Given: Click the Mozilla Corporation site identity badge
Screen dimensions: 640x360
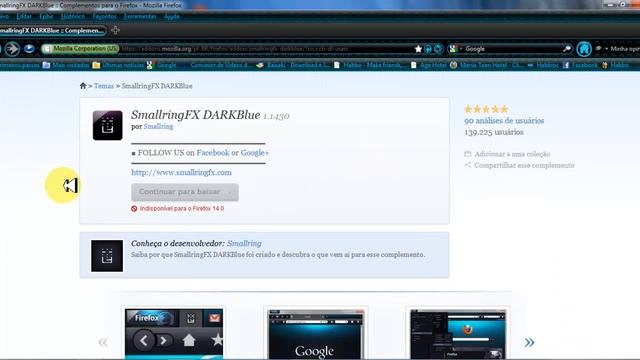Looking at the screenshot, I should click(80, 49).
